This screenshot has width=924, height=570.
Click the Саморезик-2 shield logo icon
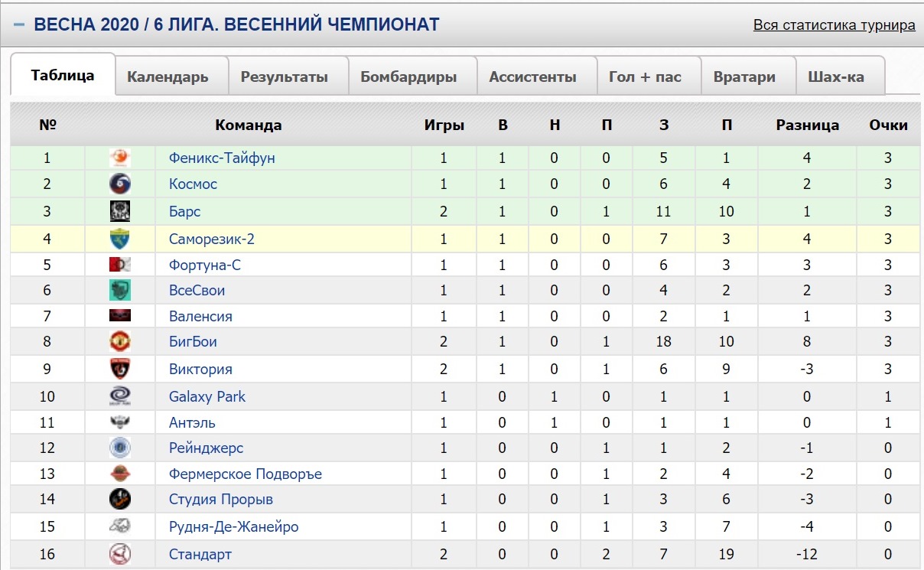[x=120, y=239]
